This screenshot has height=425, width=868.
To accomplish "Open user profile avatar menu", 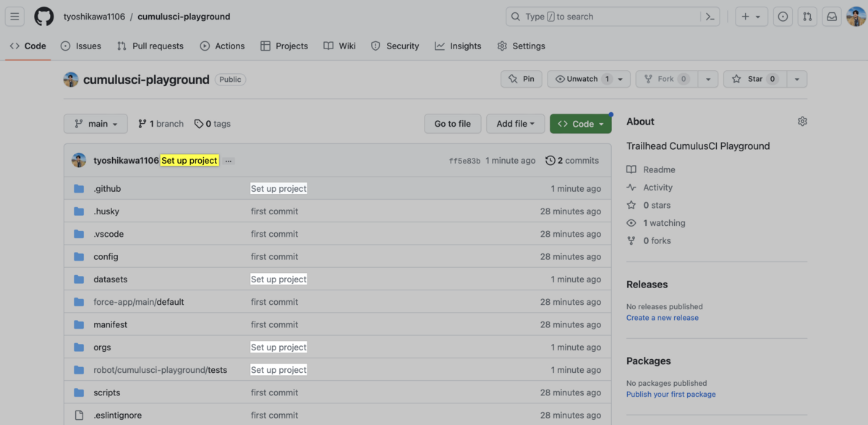I will (x=856, y=17).
